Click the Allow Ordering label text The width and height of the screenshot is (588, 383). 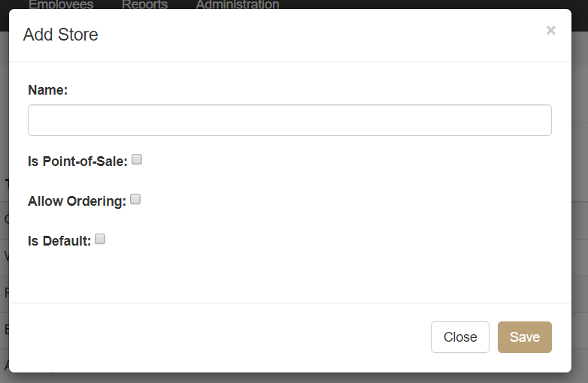click(77, 201)
